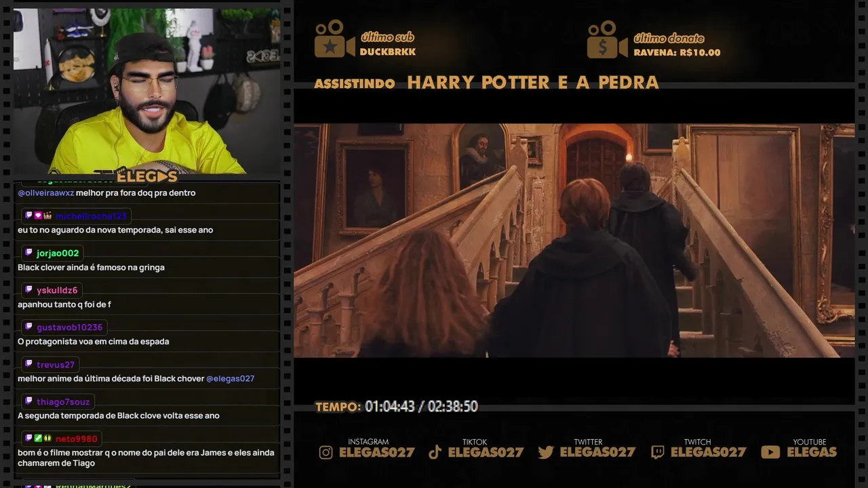The height and width of the screenshot is (488, 868).
Task: Click the Instagram logo icon
Action: 326,452
